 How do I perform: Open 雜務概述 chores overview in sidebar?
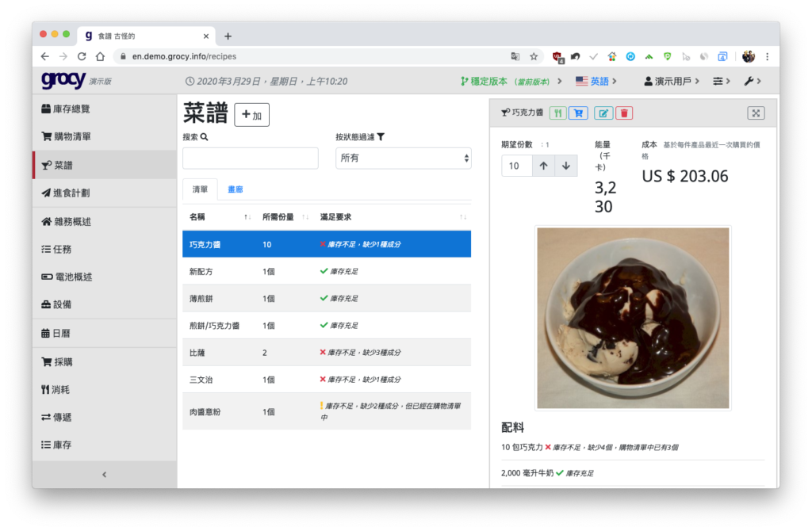[105, 221]
